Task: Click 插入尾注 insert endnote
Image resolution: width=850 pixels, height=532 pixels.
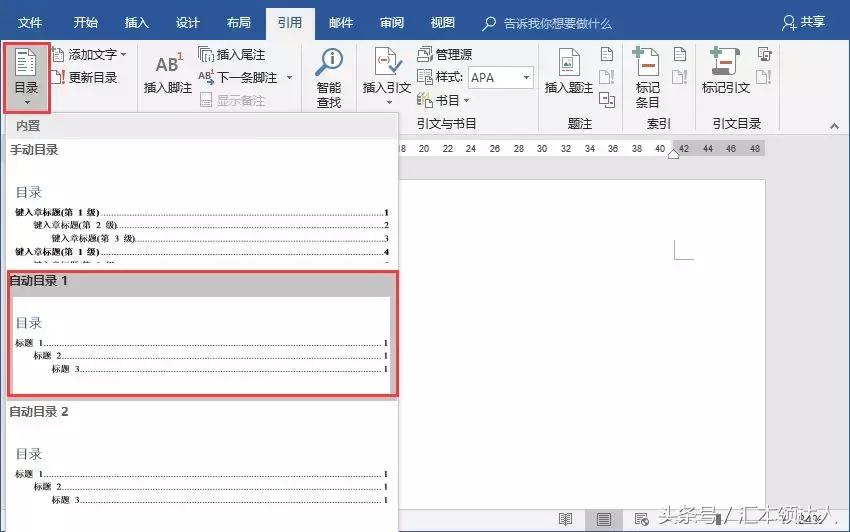Action: pyautogui.click(x=231, y=54)
